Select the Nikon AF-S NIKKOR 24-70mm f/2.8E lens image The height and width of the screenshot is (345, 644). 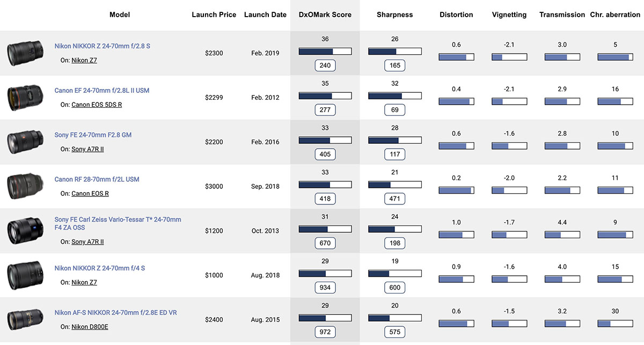click(x=25, y=320)
